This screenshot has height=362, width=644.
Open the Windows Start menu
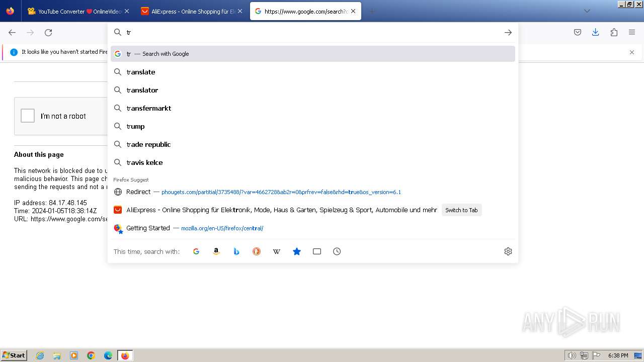point(14,355)
